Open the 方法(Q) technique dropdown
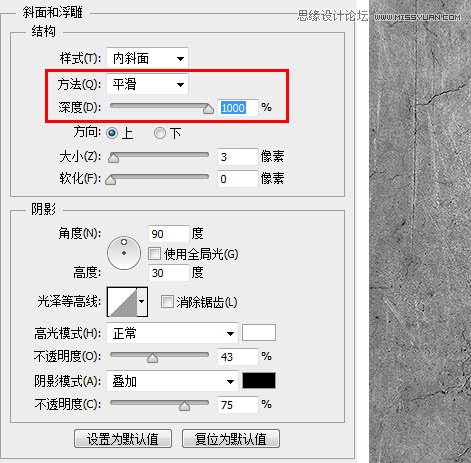This screenshot has height=463, width=471. [147, 84]
